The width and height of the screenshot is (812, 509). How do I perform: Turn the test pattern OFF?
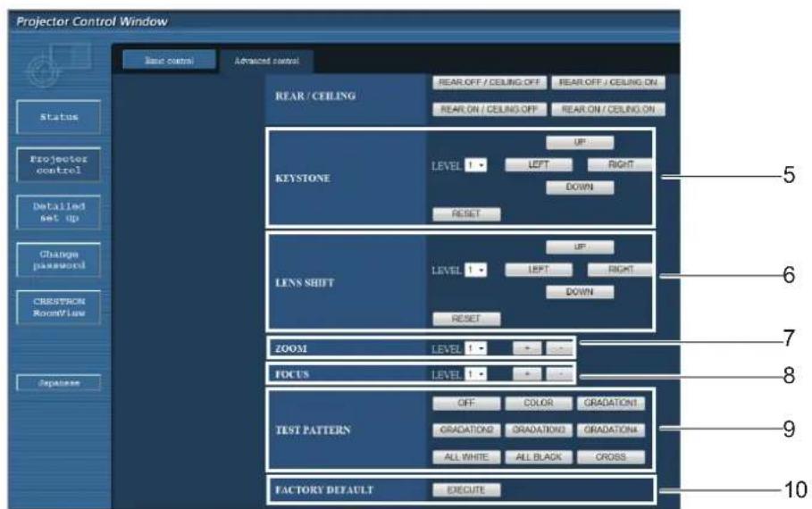click(466, 404)
